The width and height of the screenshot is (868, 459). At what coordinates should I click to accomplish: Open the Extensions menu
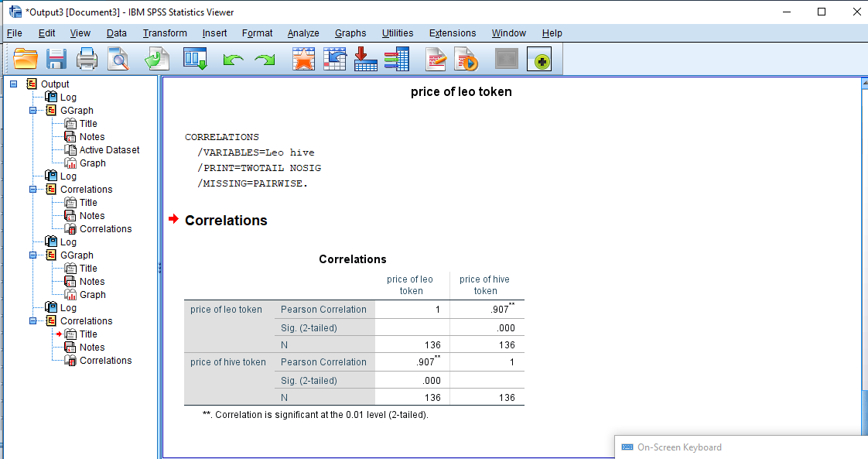(453, 33)
